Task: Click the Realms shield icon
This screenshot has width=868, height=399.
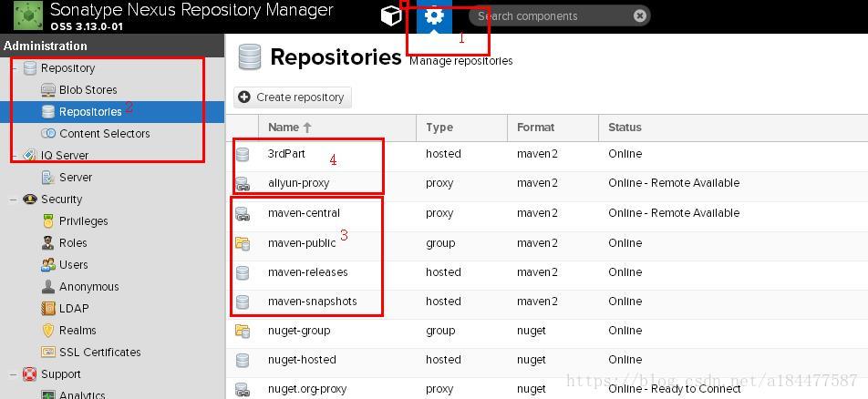Action: point(48,331)
